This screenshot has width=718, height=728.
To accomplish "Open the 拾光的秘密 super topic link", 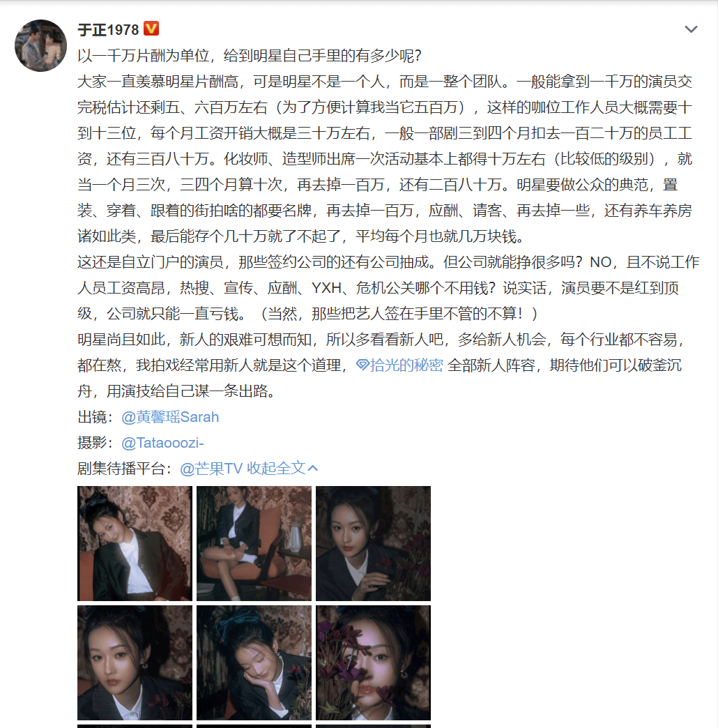I will pos(406,365).
